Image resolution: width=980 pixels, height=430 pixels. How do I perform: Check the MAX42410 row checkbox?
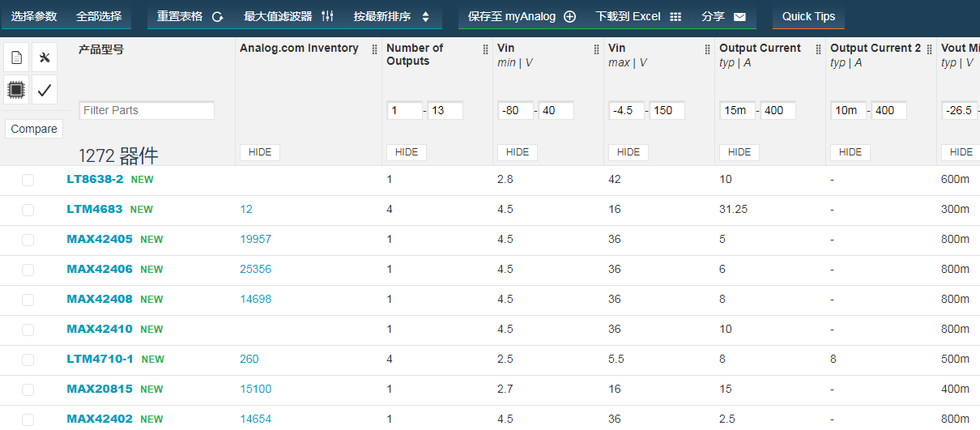point(28,330)
